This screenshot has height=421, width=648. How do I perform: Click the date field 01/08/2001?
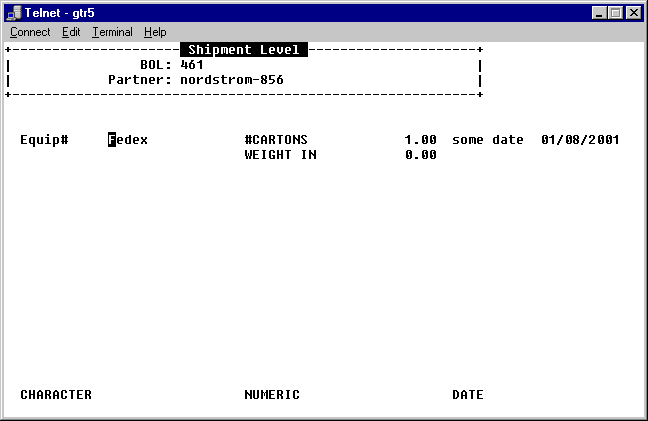pos(580,140)
